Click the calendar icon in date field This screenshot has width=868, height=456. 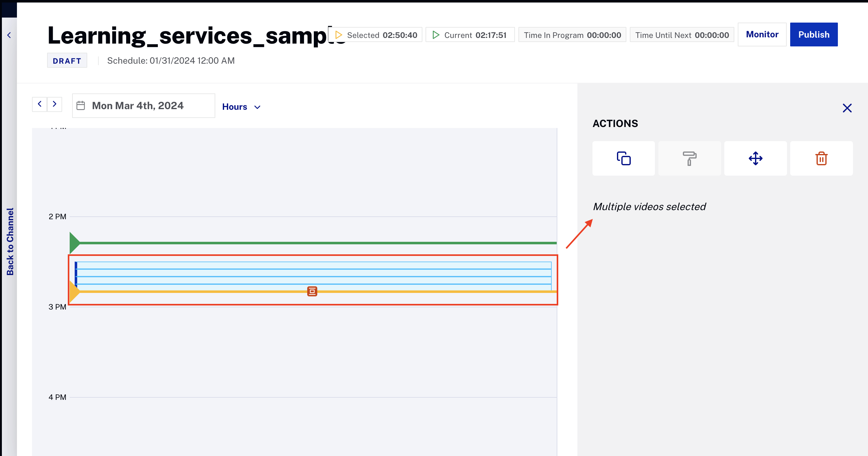tap(81, 106)
